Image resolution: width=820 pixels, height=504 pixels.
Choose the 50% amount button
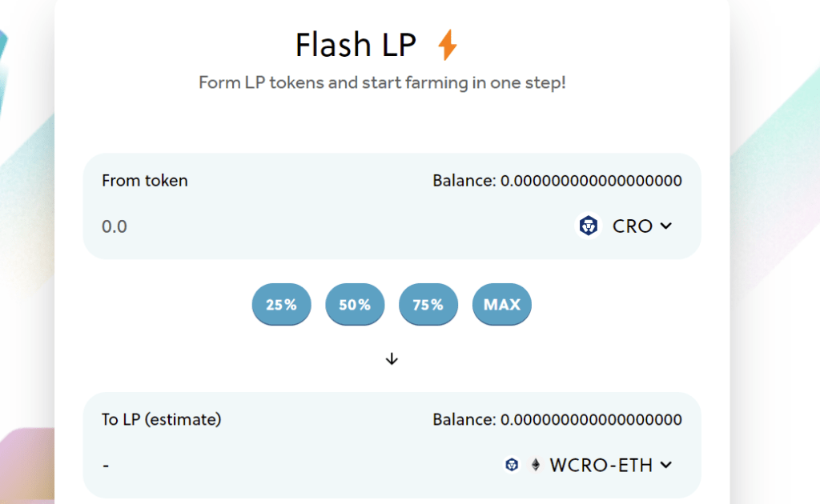[355, 305]
